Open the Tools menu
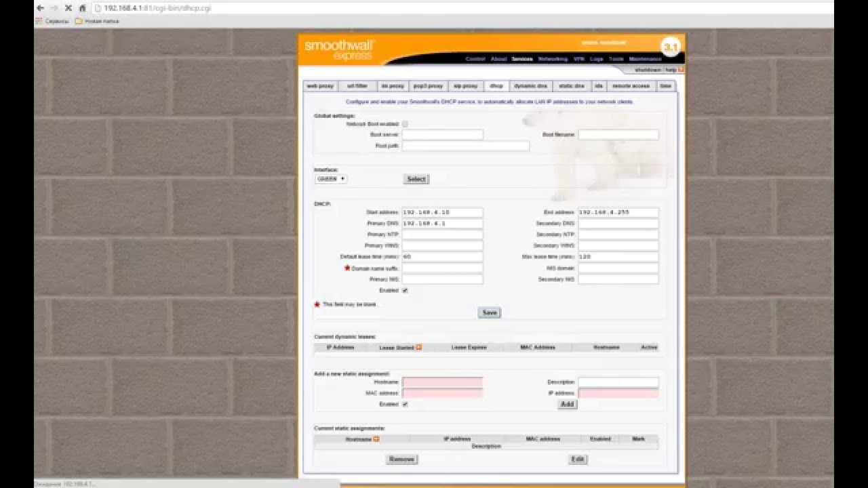This screenshot has height=488, width=868. pyautogui.click(x=616, y=59)
